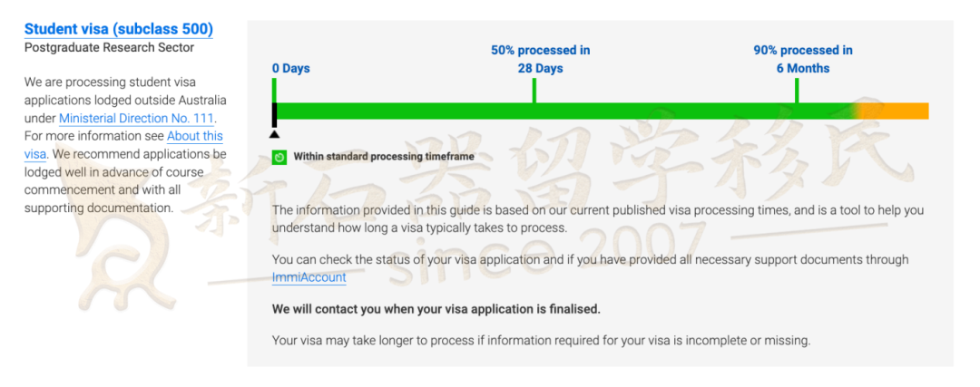Click the 50% processed tick mark
This screenshot has width=980, height=387.
click(534, 91)
